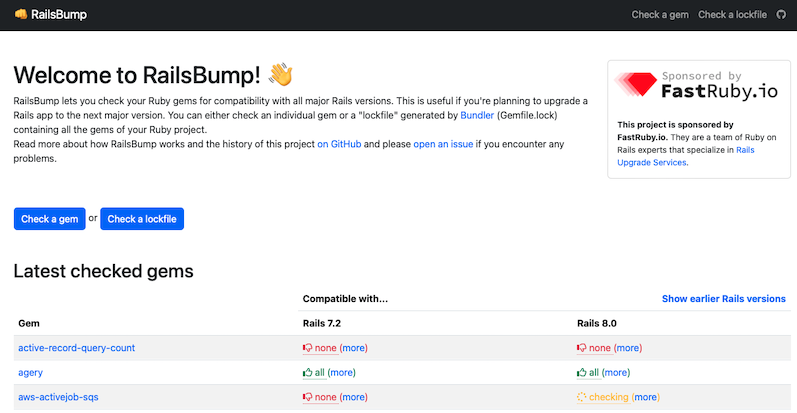This screenshot has width=797, height=413.
Task: Click the RailsBump fist logo icon
Action: [x=21, y=14]
